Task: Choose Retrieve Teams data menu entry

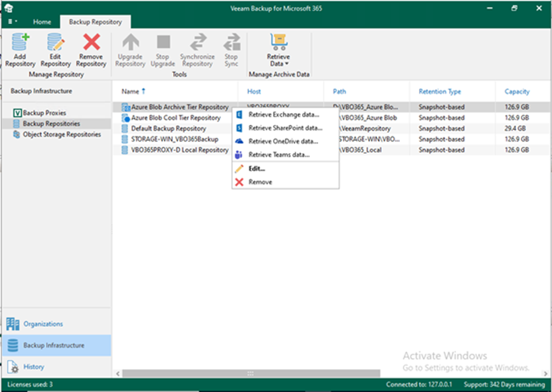Action: click(285, 154)
